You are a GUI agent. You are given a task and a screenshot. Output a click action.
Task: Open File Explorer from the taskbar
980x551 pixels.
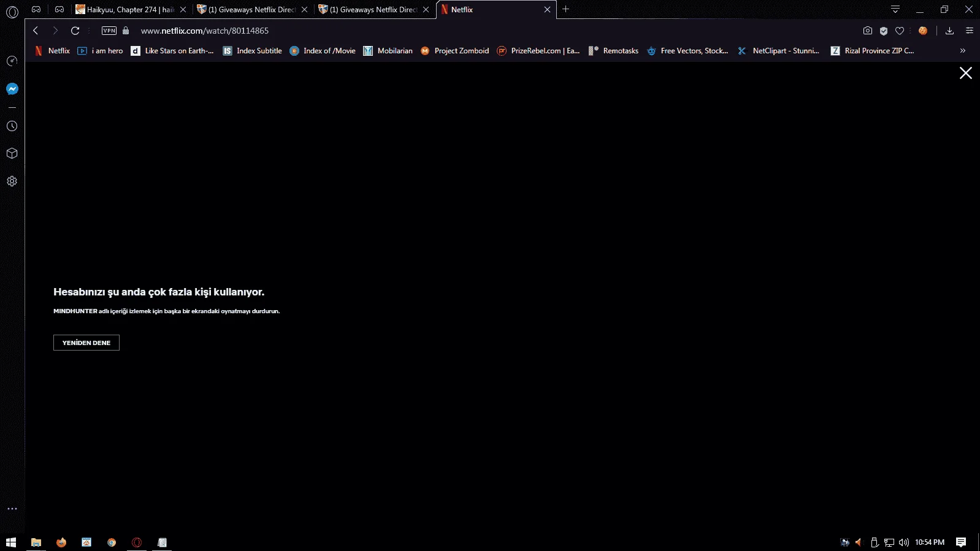click(x=36, y=542)
